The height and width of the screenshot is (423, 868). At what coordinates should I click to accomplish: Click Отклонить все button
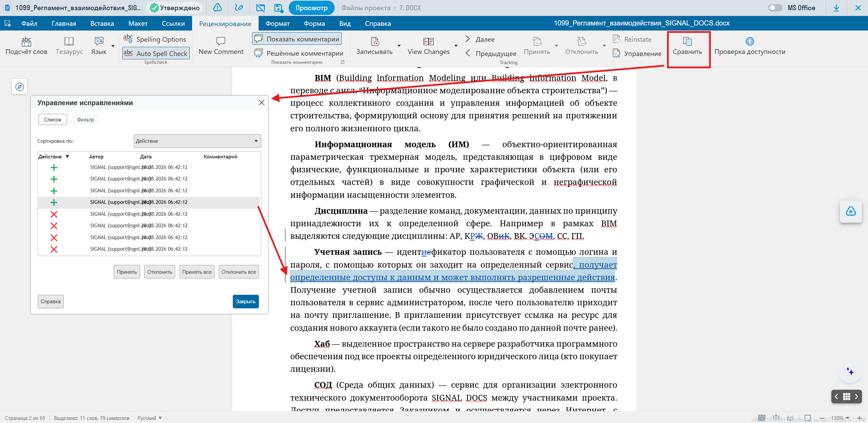pos(239,272)
